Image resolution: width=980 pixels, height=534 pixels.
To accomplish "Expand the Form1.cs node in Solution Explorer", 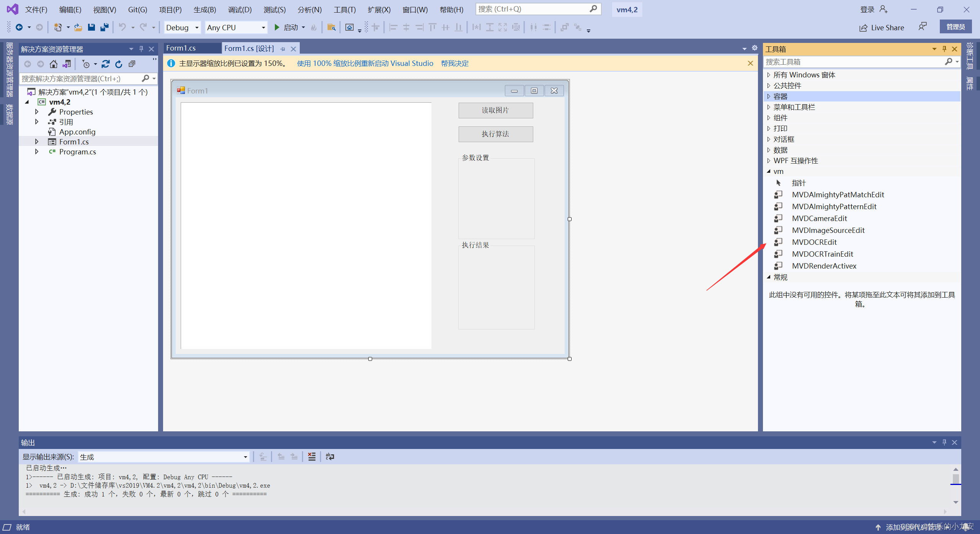I will (37, 141).
